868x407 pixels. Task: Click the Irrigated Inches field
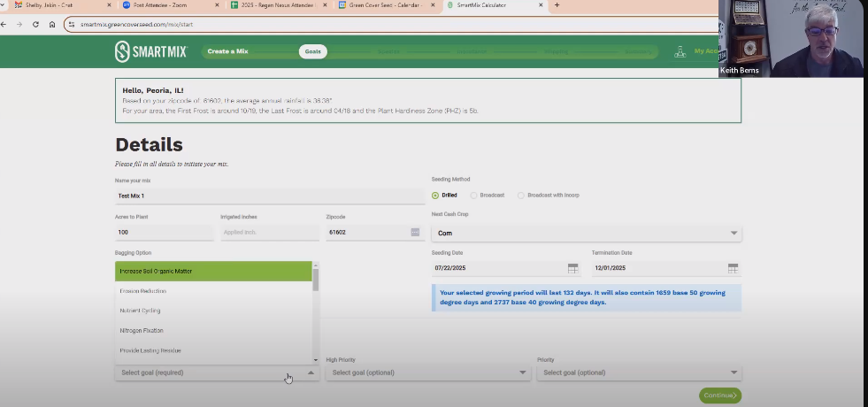[270, 233]
